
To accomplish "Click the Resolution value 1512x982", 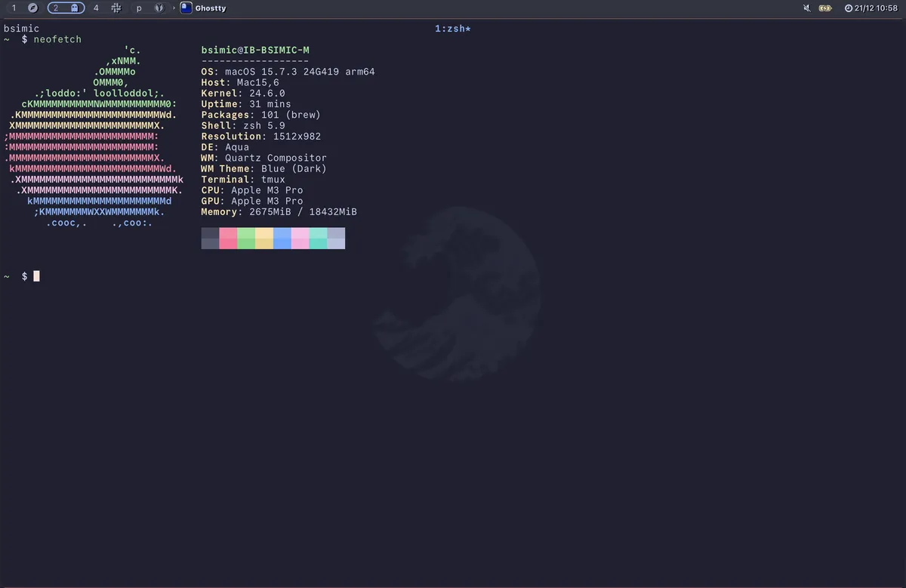I will point(297,137).
